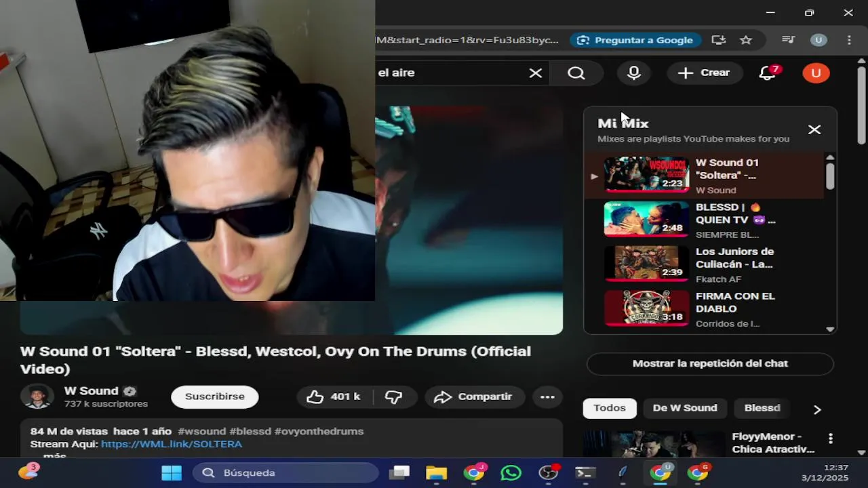Show more filter chips with the arrow
This screenshot has height=488, width=868.
point(817,409)
